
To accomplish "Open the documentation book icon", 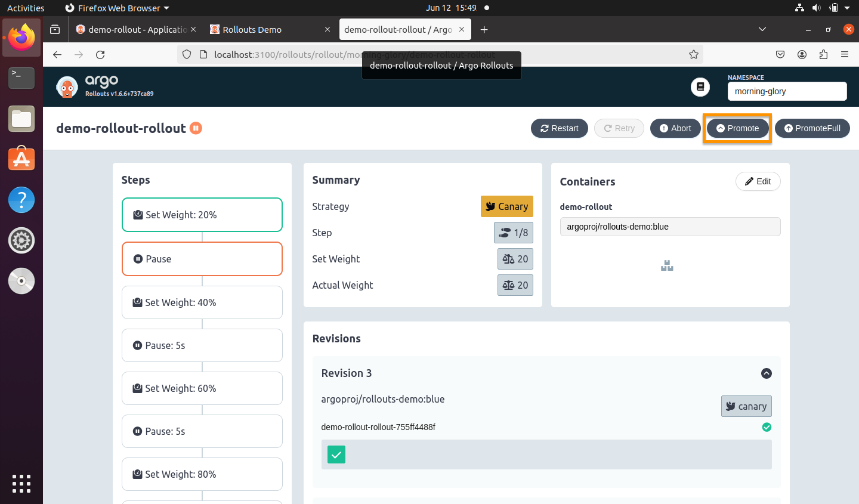I will (x=700, y=87).
